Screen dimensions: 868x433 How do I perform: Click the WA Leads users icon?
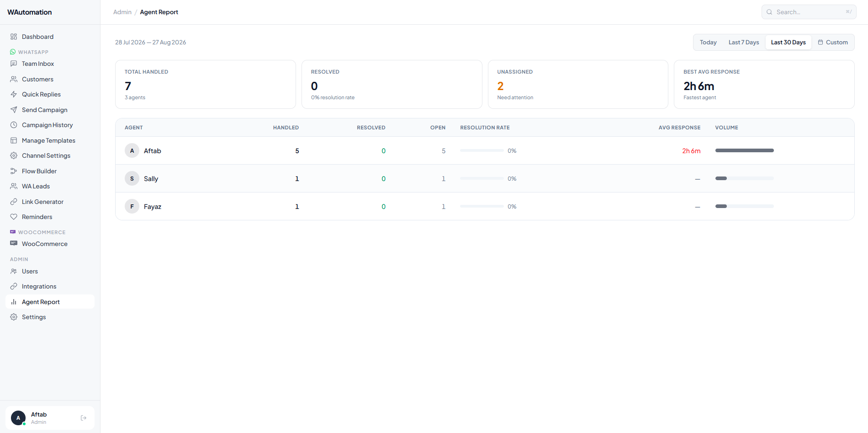point(14,186)
